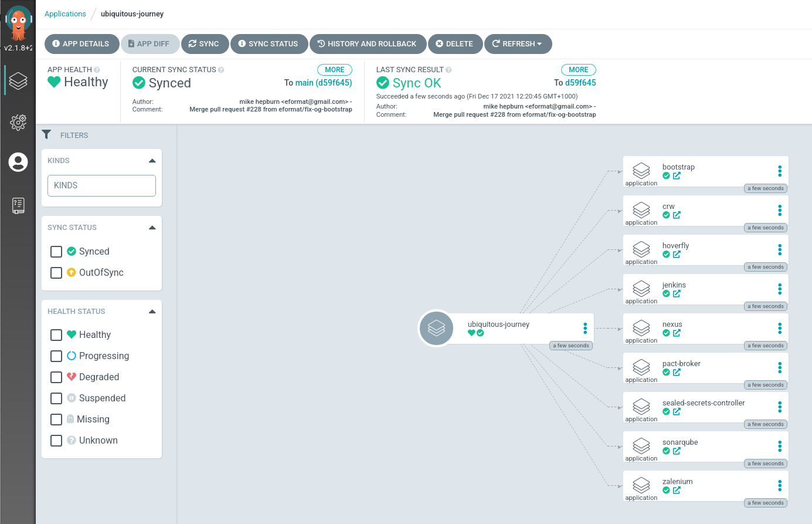812x524 pixels.
Task: Click More under Current Sync Status
Action: [334, 70]
